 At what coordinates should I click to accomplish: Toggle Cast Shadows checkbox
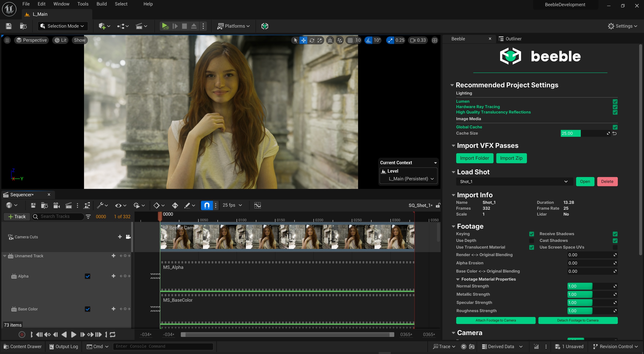(x=615, y=241)
